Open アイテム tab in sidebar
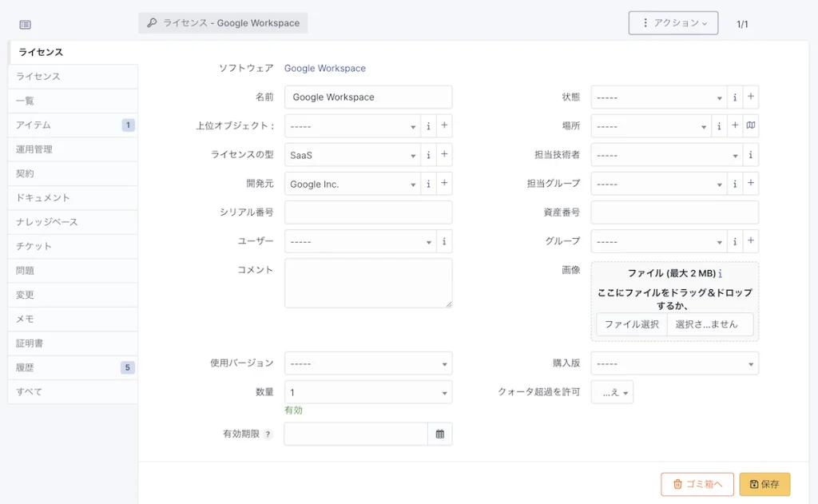This screenshot has width=818, height=504. tap(73, 125)
